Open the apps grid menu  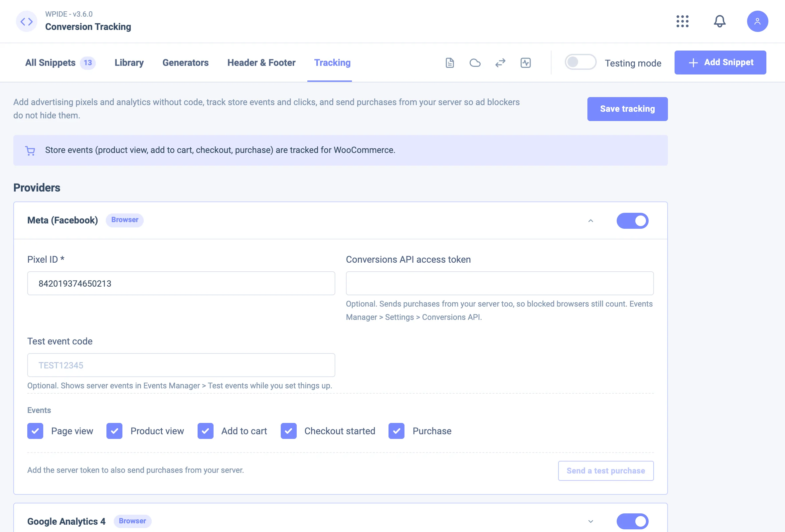coord(682,21)
